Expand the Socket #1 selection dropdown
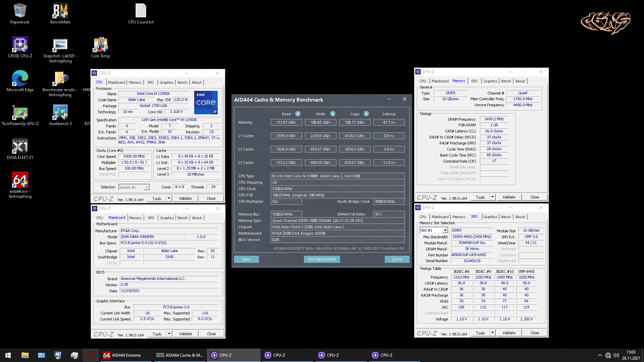The height and width of the screenshot is (362, 644). 147,187
